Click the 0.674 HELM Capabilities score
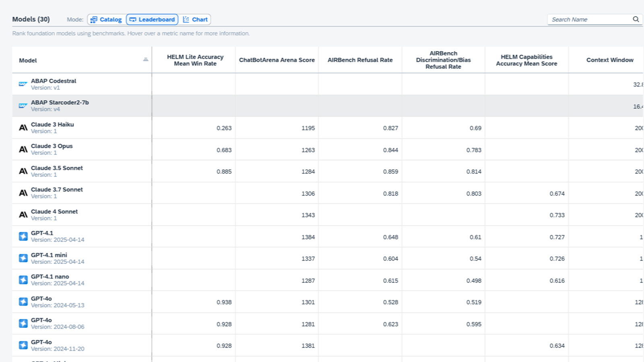Image resolution: width=644 pixels, height=362 pixels. pos(557,193)
